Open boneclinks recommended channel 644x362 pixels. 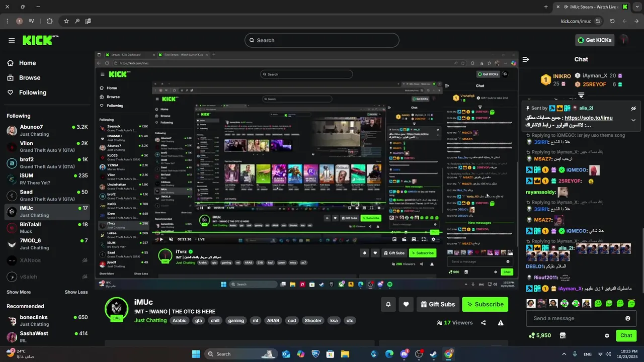(47, 320)
